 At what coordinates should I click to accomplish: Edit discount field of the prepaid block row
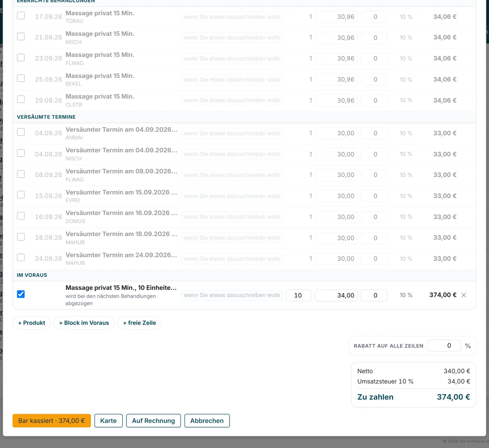[x=374, y=295]
